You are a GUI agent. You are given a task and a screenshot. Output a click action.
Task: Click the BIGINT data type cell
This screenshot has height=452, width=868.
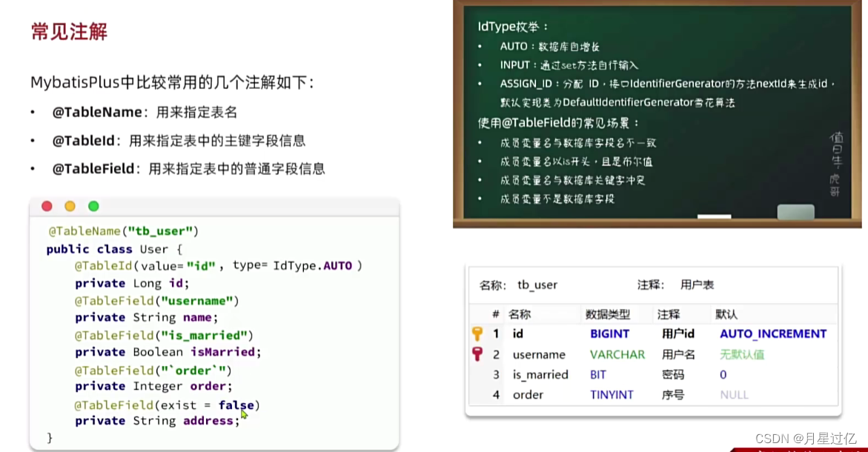coord(609,333)
